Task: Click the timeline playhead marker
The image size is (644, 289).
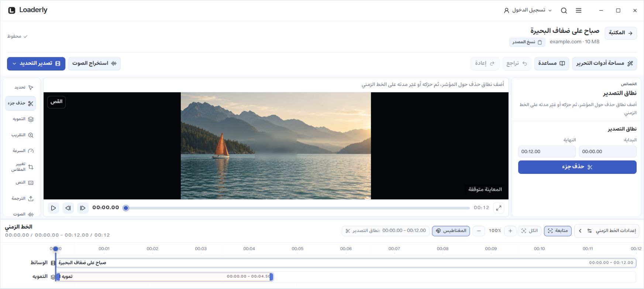Action: click(x=56, y=249)
